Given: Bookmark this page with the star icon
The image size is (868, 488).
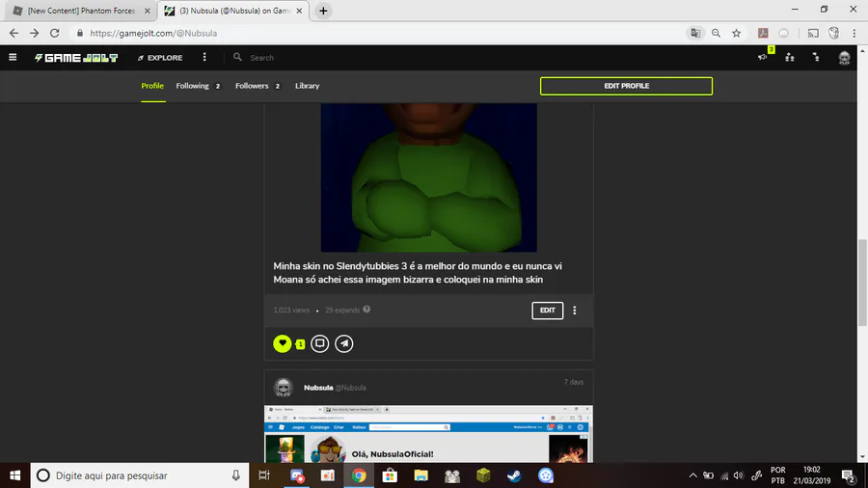Looking at the screenshot, I should click(736, 33).
